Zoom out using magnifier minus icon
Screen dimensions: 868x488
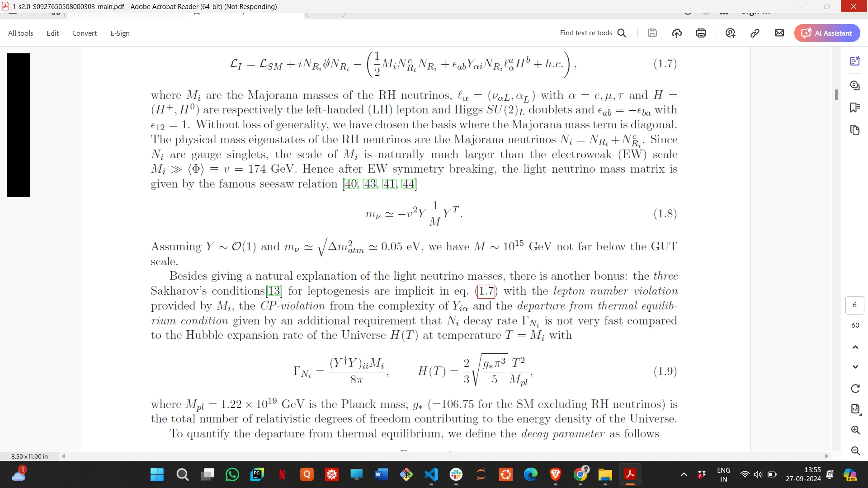[855, 450]
